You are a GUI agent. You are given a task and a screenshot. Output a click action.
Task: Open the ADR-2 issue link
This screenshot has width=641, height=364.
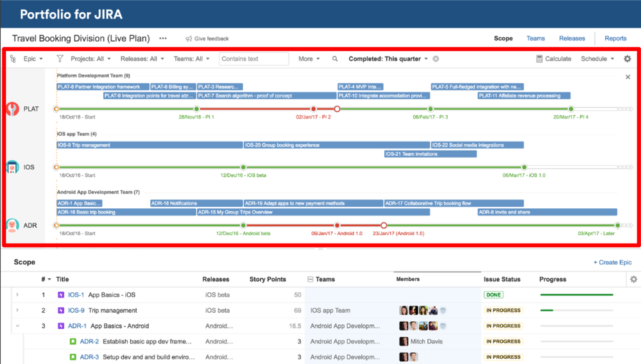click(89, 341)
